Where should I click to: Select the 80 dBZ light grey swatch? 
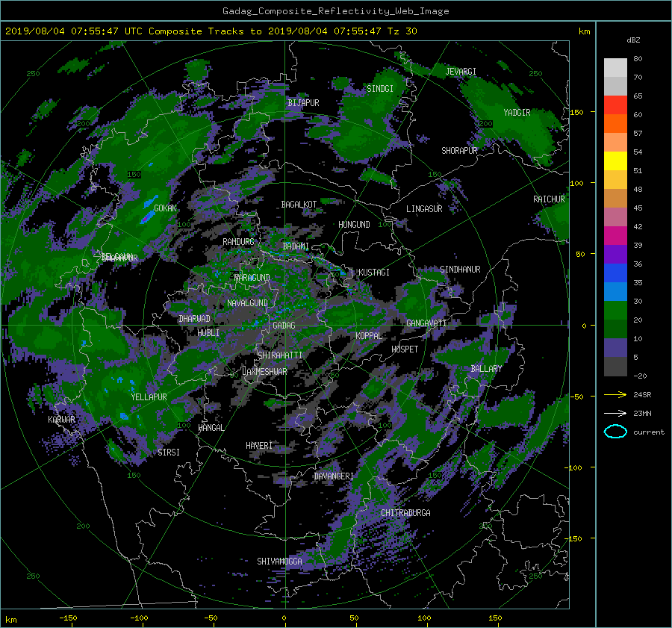615,67
